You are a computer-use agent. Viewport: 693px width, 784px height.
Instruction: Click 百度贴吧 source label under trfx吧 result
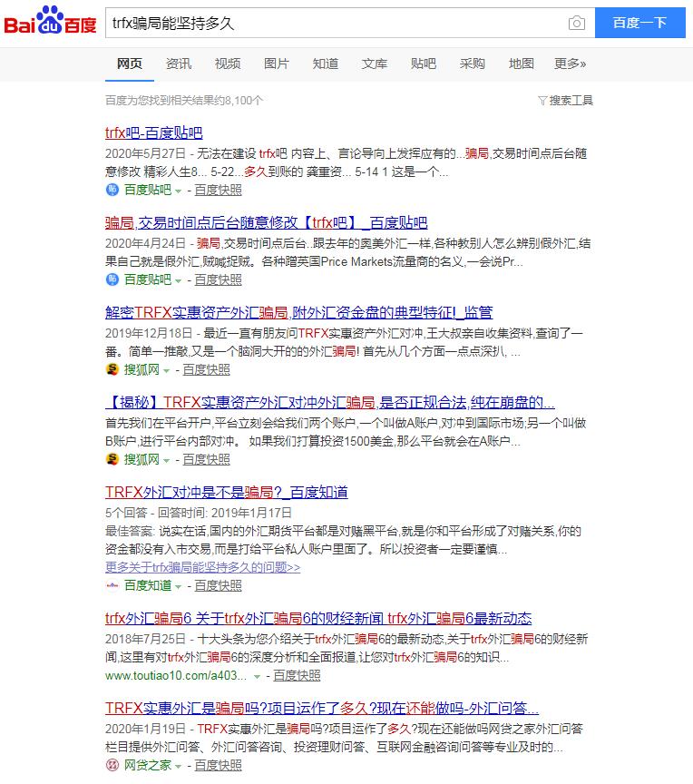(147, 190)
